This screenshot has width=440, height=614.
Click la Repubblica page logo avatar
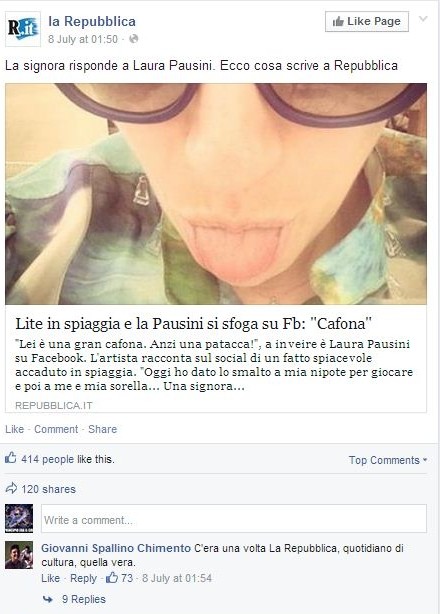(23, 29)
